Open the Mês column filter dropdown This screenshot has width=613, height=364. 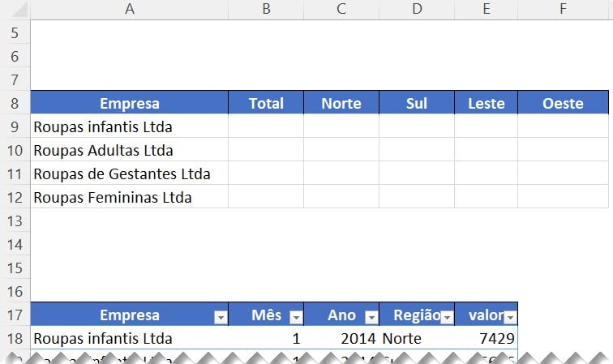[295, 317]
